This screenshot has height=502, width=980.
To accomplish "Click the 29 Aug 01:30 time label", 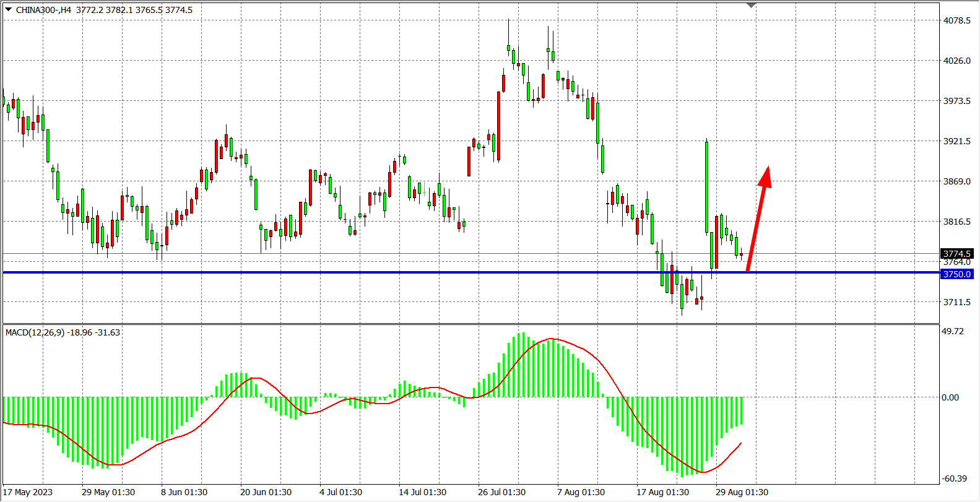I will coord(742,492).
